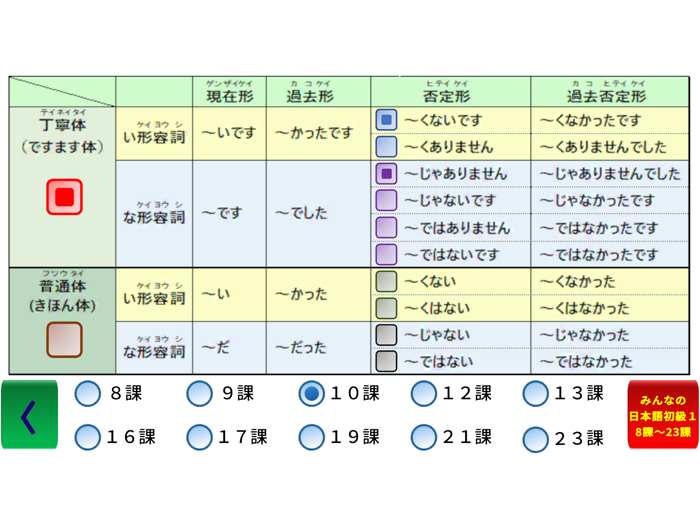
Task: Open the red みんなの日本語初級1 button
Action: pyautogui.click(x=663, y=415)
